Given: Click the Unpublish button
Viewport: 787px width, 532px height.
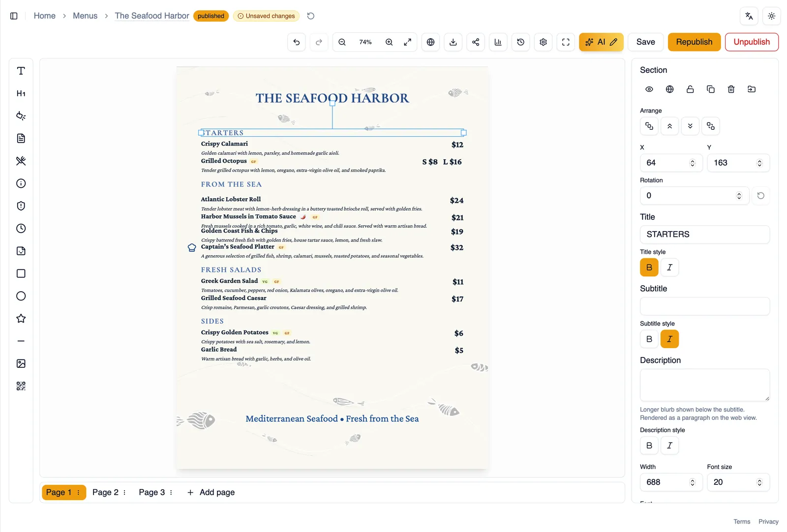Looking at the screenshot, I should (752, 42).
